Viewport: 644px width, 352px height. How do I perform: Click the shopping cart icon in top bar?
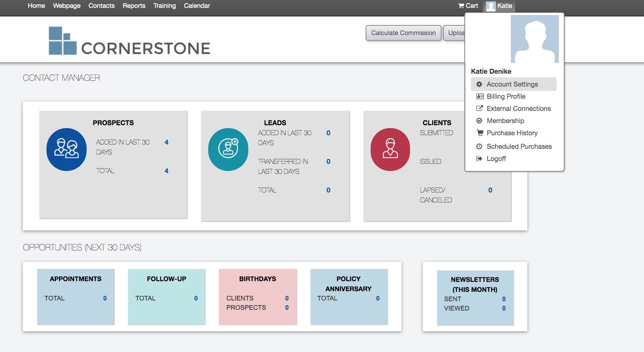[461, 6]
